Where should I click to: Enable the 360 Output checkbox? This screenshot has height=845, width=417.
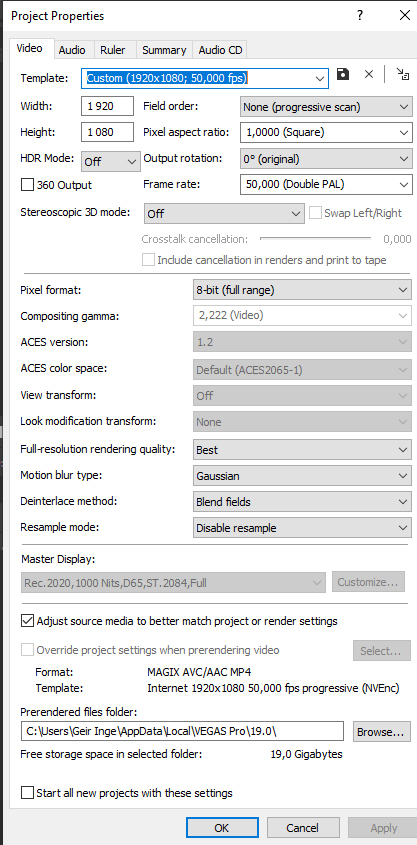click(x=27, y=185)
